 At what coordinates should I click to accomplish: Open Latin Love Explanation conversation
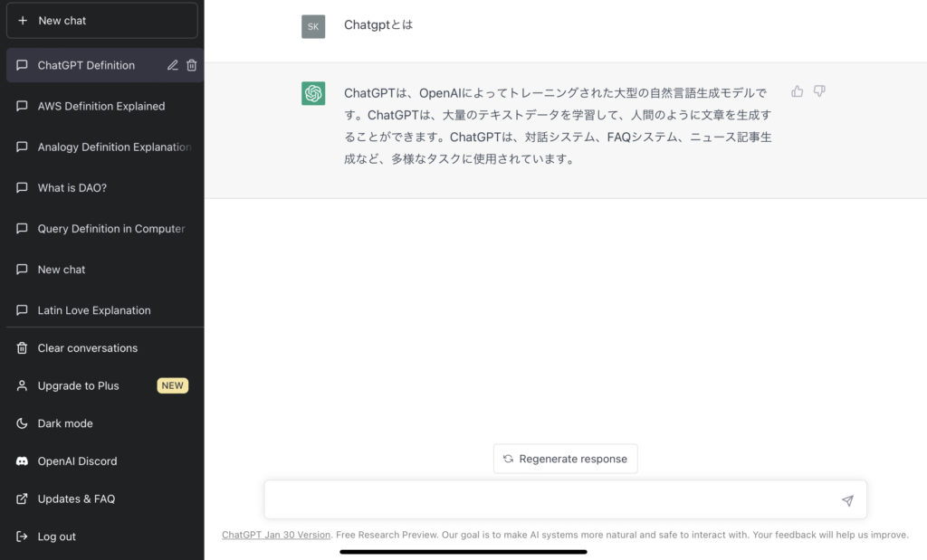pos(93,310)
